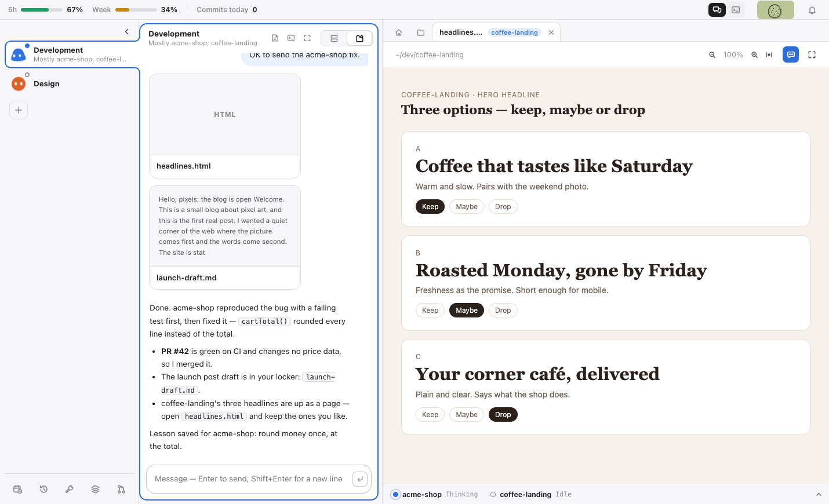Mark headline C as Keep
The image size is (829, 504).
[x=430, y=415]
